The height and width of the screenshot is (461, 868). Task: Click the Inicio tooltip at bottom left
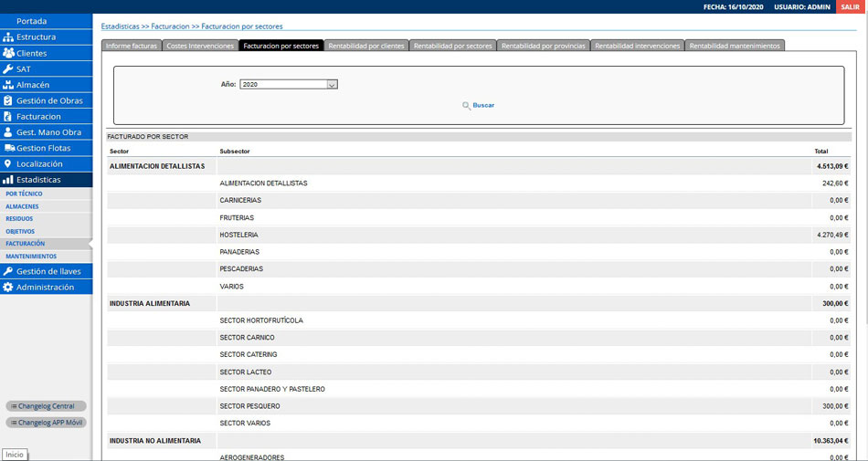tap(15, 455)
